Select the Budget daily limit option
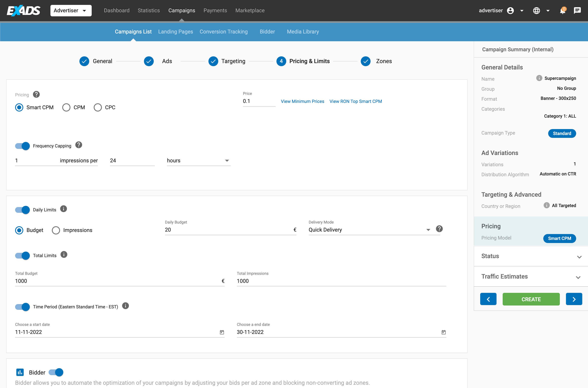The width and height of the screenshot is (588, 388). click(x=19, y=230)
